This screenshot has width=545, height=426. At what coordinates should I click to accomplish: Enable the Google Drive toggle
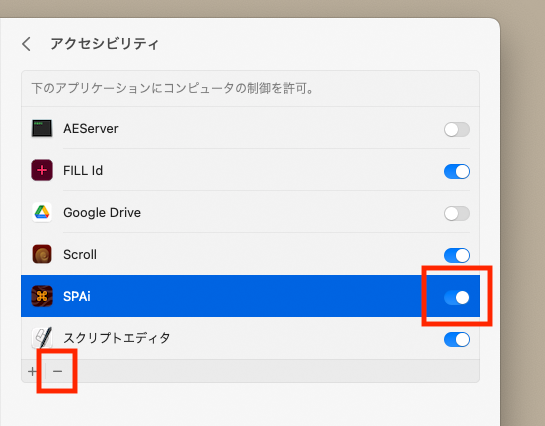point(457,213)
